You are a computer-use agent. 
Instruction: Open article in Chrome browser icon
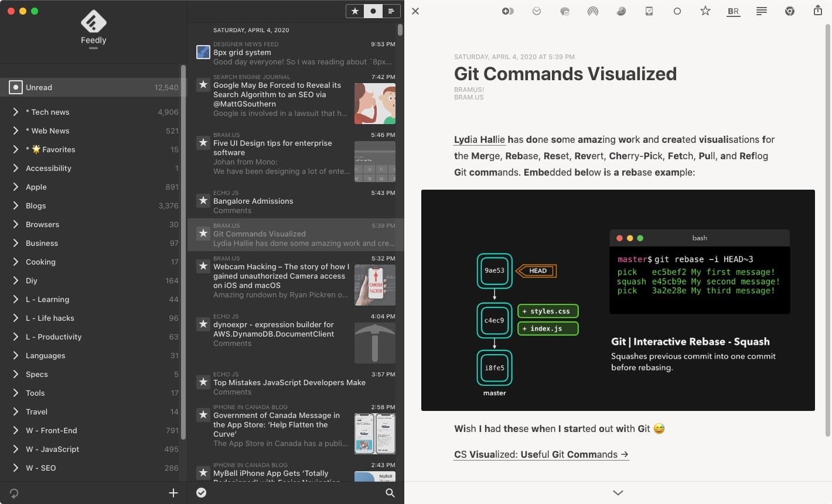[x=790, y=11]
